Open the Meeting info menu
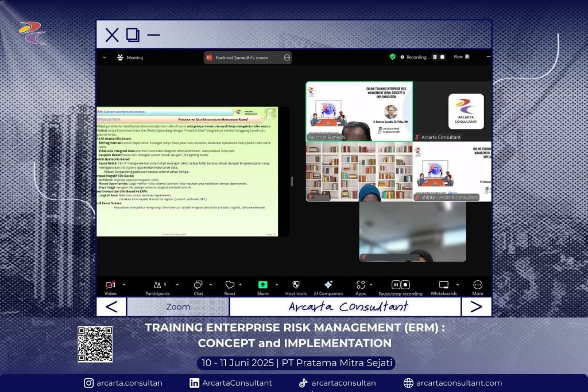The image size is (588, 392). coord(130,57)
